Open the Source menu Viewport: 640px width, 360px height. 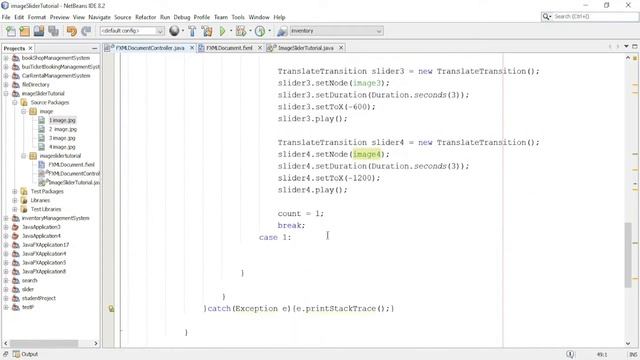coord(122,17)
